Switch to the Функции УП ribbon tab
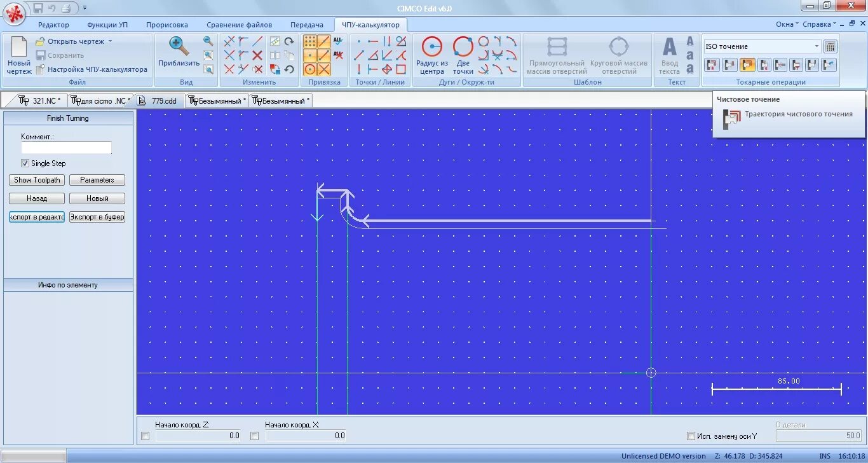The height and width of the screenshot is (463, 868). (107, 25)
